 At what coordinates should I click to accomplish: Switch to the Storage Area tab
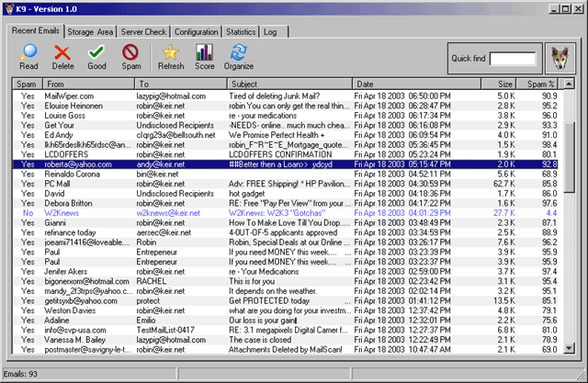pyautogui.click(x=91, y=31)
